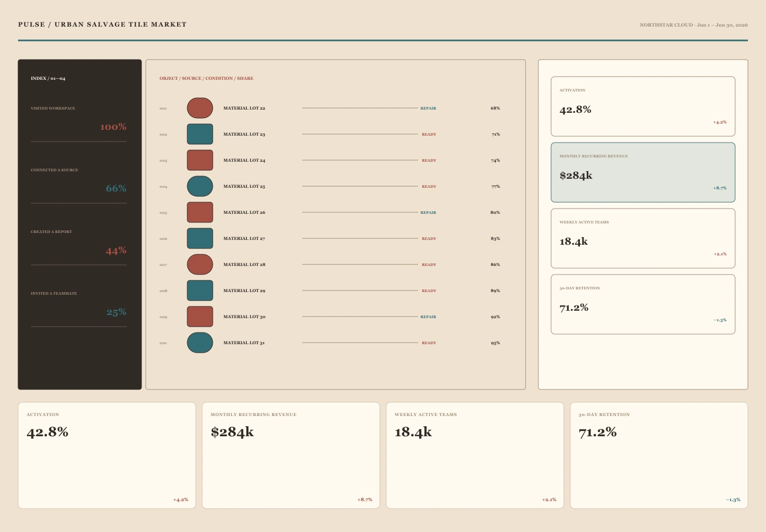766x532 pixels.
Task: Click the bottom 30-Day Retention card
Action: [659, 455]
